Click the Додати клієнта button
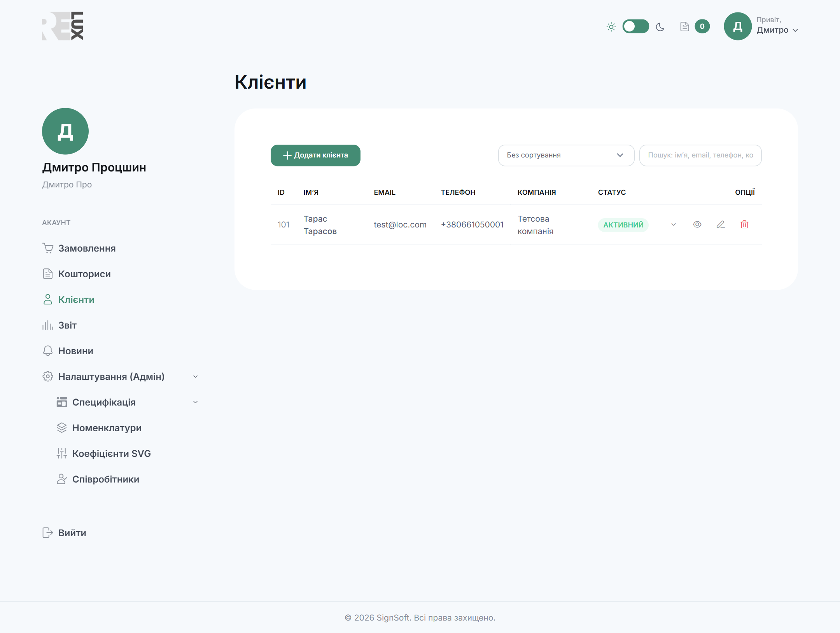Screen dimensions: 840x633 pos(315,155)
